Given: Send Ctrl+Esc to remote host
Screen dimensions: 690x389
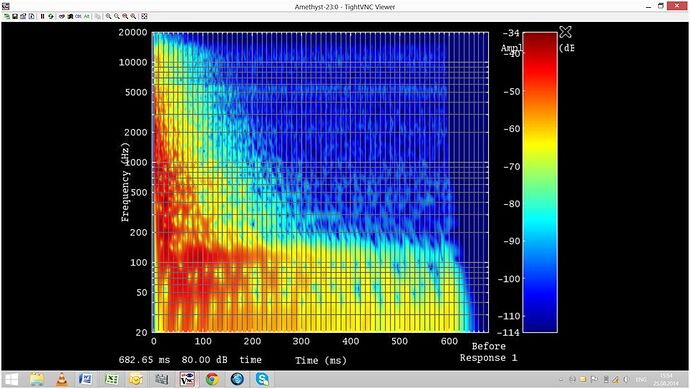Looking at the screenshot, I should [70, 16].
